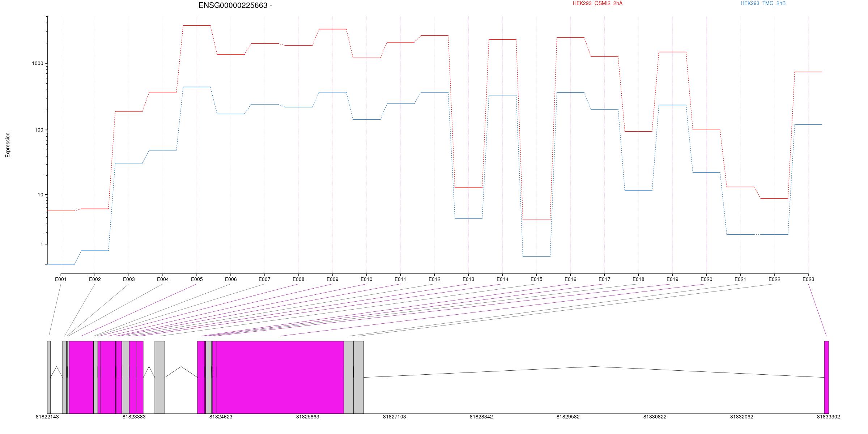Select exon label E014
The height and width of the screenshot is (434, 868).
[x=502, y=279]
